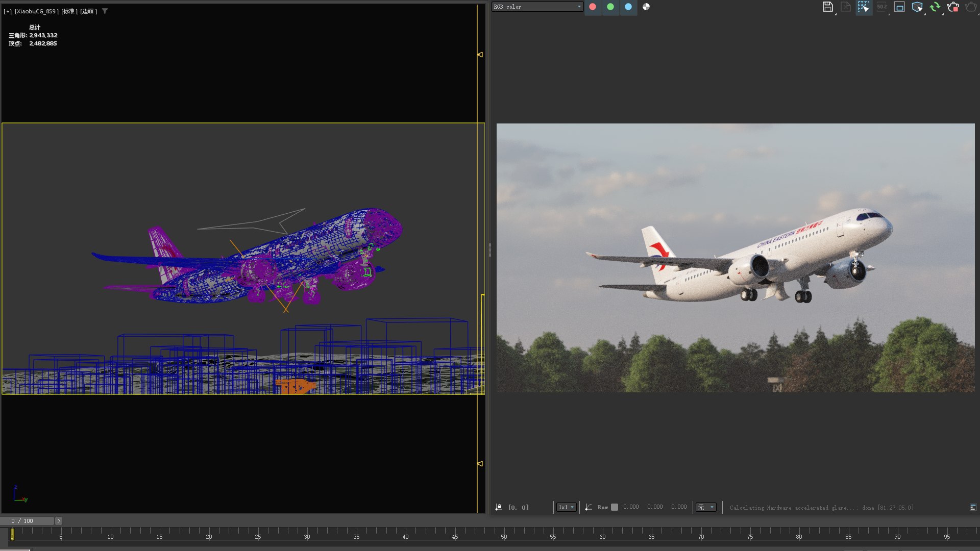Click the green refresh arrows icon
Image resolution: width=980 pixels, height=551 pixels.
pos(935,7)
